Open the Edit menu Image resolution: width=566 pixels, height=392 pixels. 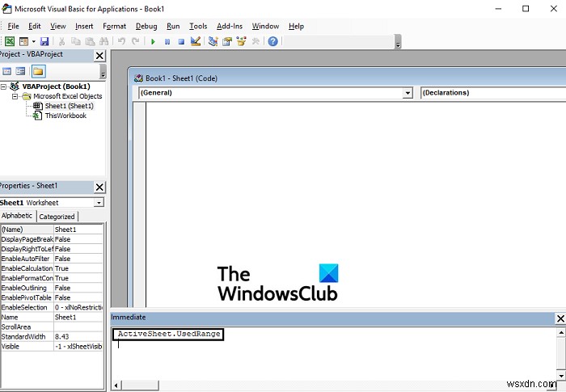tap(35, 27)
